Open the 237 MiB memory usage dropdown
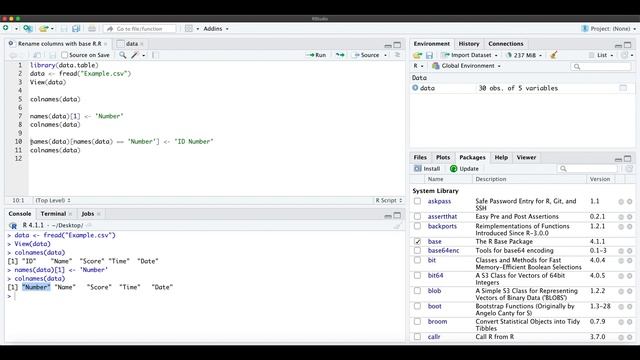 [x=524, y=55]
